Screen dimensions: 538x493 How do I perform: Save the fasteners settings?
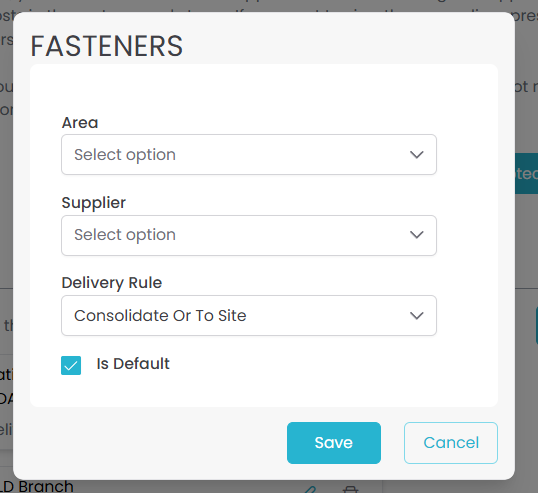334,443
